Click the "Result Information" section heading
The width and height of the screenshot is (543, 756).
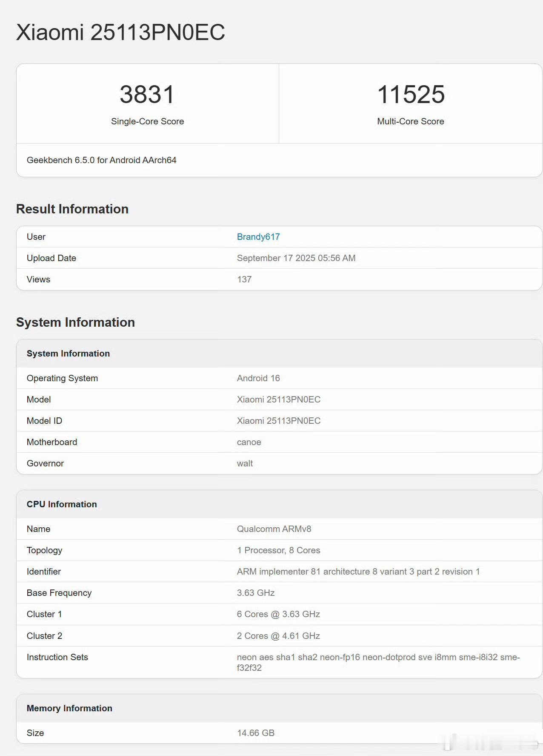pos(72,209)
